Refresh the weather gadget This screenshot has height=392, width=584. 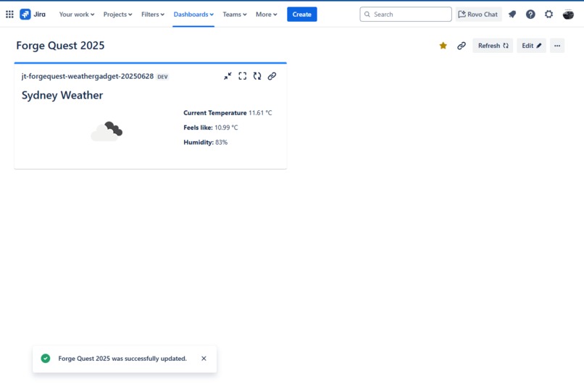click(x=257, y=76)
